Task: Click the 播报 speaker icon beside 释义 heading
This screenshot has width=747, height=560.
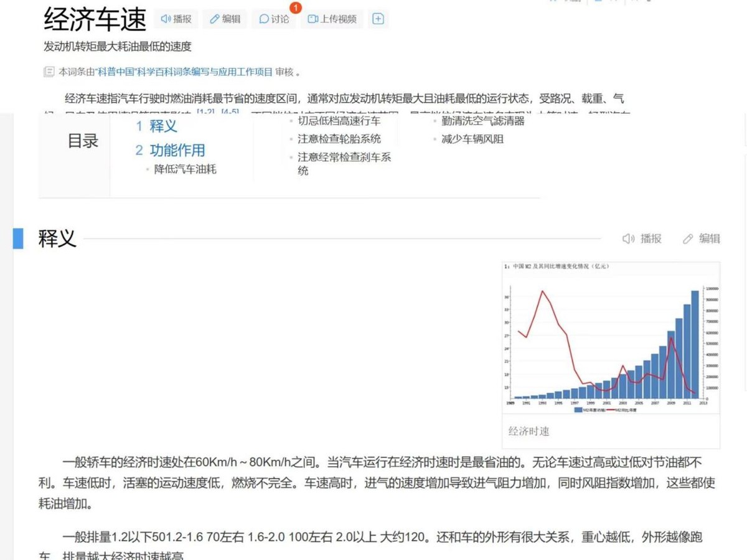Action: [627, 238]
